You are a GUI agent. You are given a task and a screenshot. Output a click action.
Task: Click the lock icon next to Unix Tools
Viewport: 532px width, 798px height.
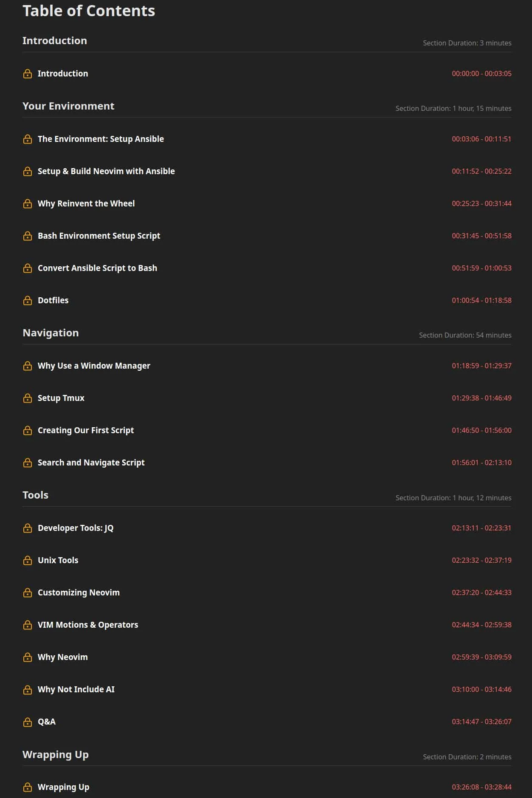click(x=28, y=561)
